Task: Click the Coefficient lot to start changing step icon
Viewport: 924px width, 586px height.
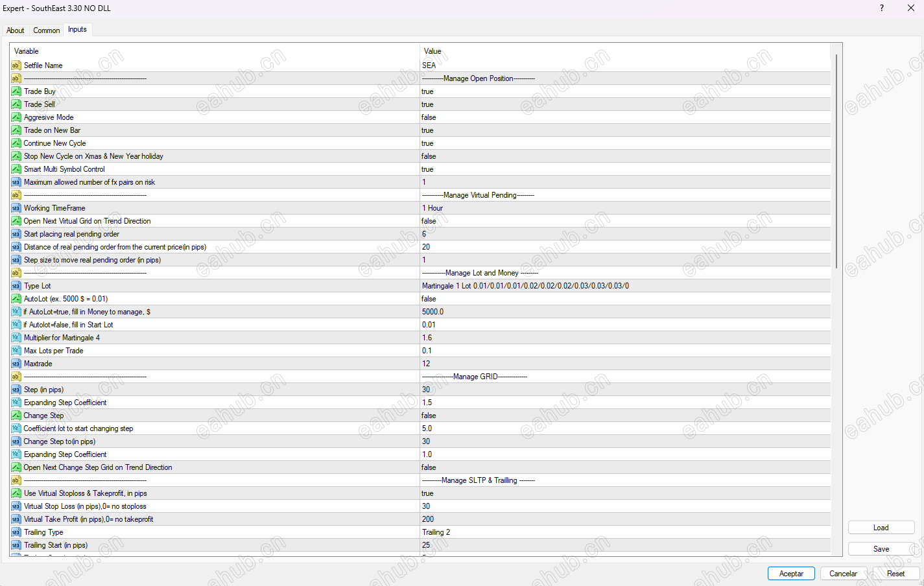Action: coord(16,428)
